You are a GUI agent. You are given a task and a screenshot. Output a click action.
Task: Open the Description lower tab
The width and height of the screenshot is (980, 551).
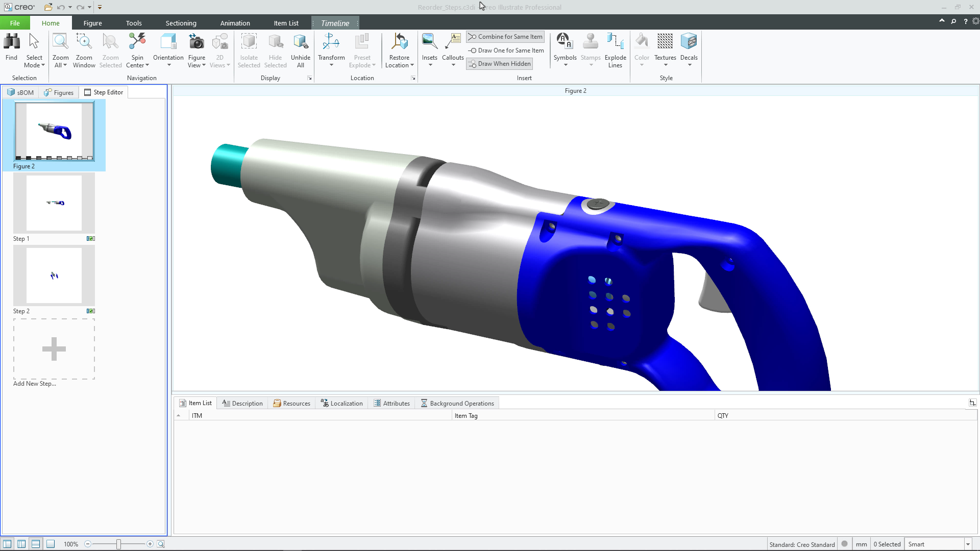pyautogui.click(x=242, y=403)
